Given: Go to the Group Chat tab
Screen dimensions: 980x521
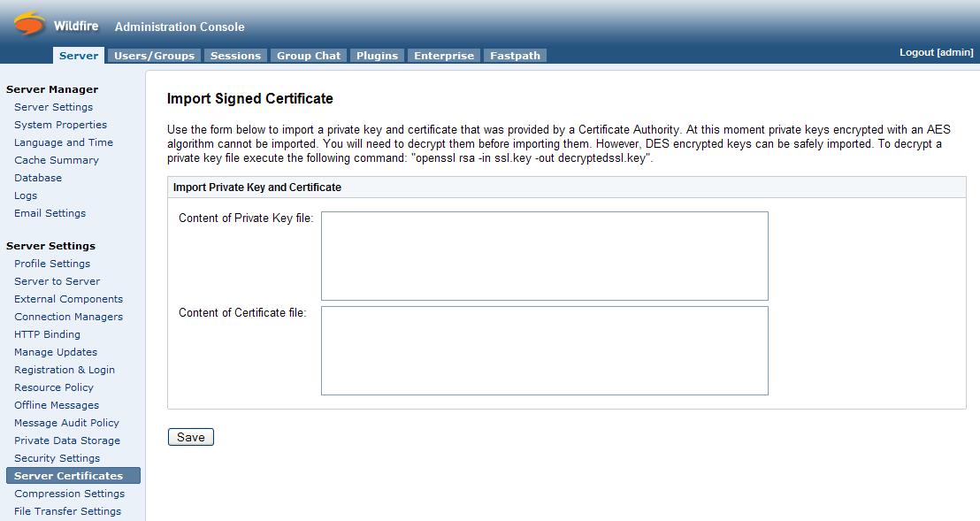Looking at the screenshot, I should pos(309,56).
